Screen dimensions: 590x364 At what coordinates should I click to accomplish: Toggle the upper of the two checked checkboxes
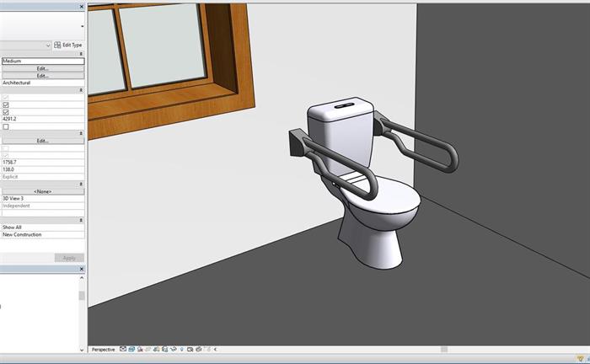pyautogui.click(x=6, y=104)
